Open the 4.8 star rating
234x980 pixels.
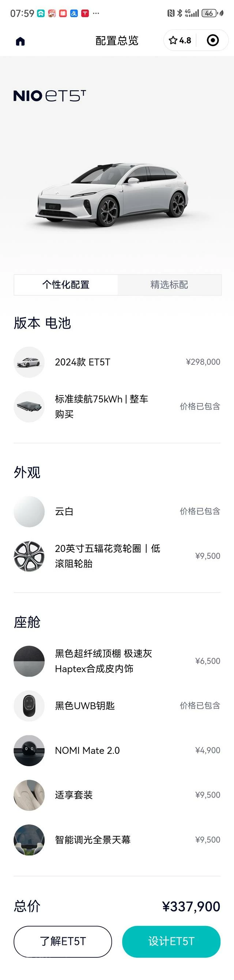click(x=180, y=40)
